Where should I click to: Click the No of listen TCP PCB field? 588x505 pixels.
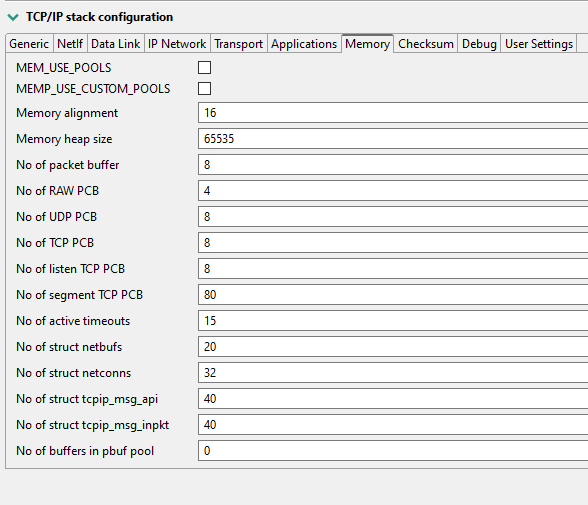[x=393, y=269]
